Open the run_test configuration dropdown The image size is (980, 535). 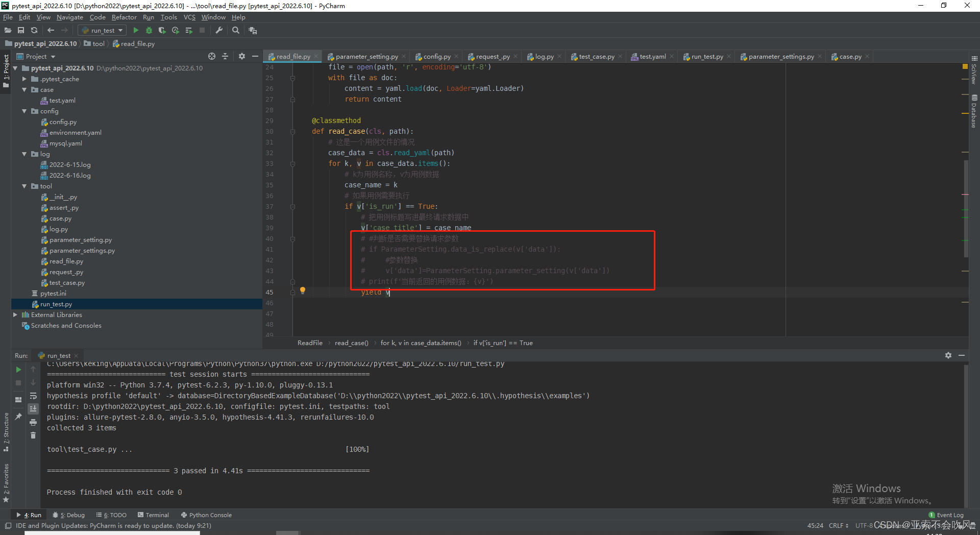103,31
